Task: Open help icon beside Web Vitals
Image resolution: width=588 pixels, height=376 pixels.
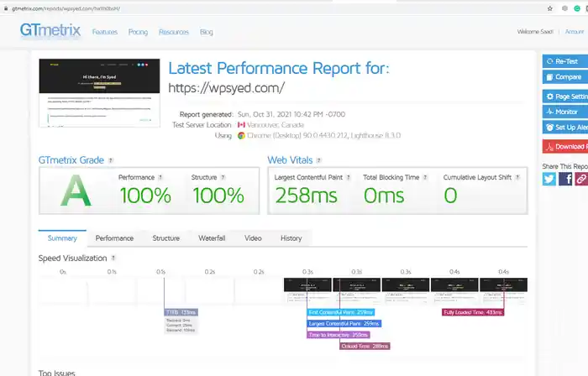Action: [x=318, y=160]
